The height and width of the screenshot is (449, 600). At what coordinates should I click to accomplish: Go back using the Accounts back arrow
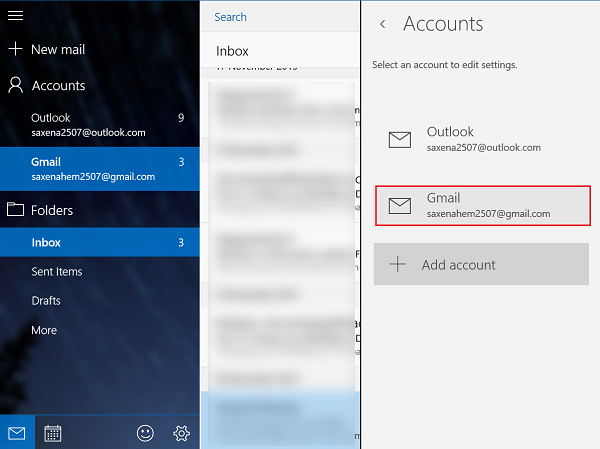pos(382,24)
